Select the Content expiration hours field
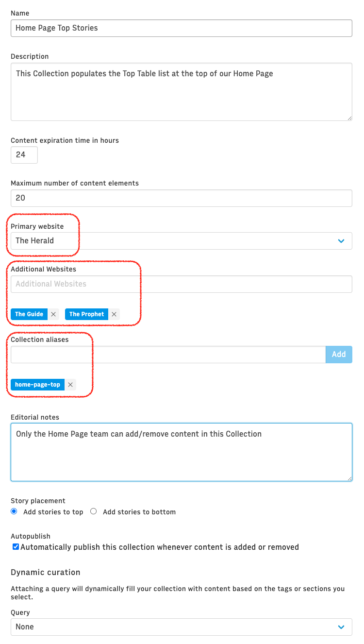The height and width of the screenshot is (644, 364). (x=24, y=155)
